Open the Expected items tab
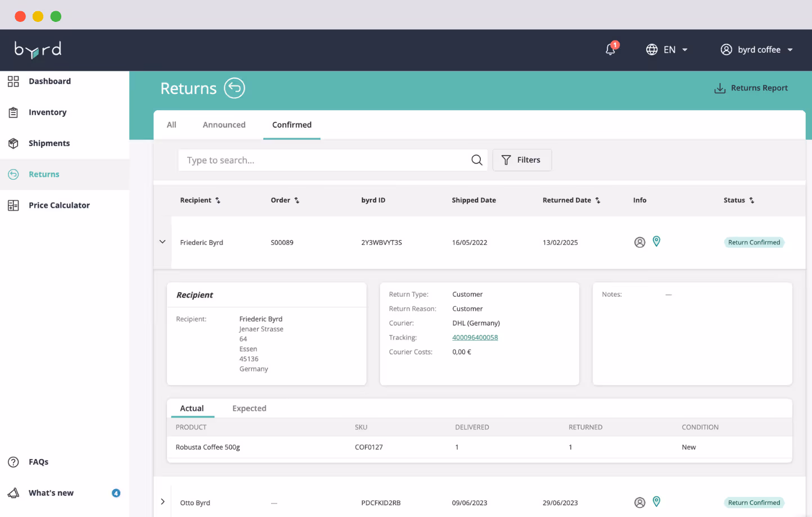This screenshot has height=517, width=812. tap(249, 408)
